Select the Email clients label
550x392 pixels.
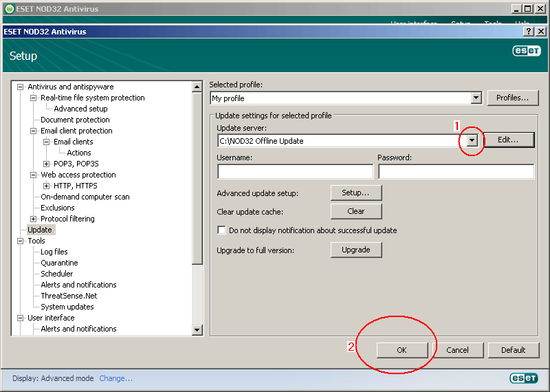tap(74, 142)
